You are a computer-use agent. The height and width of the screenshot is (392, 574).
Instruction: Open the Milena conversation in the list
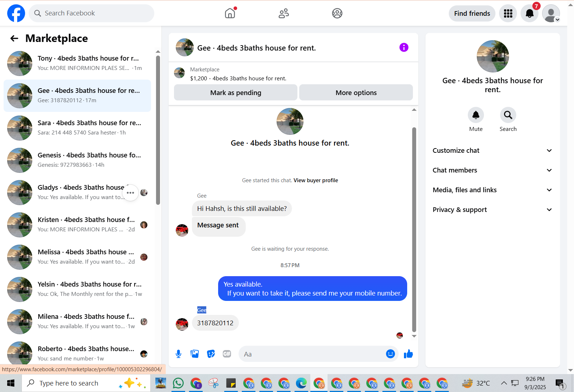click(x=77, y=322)
